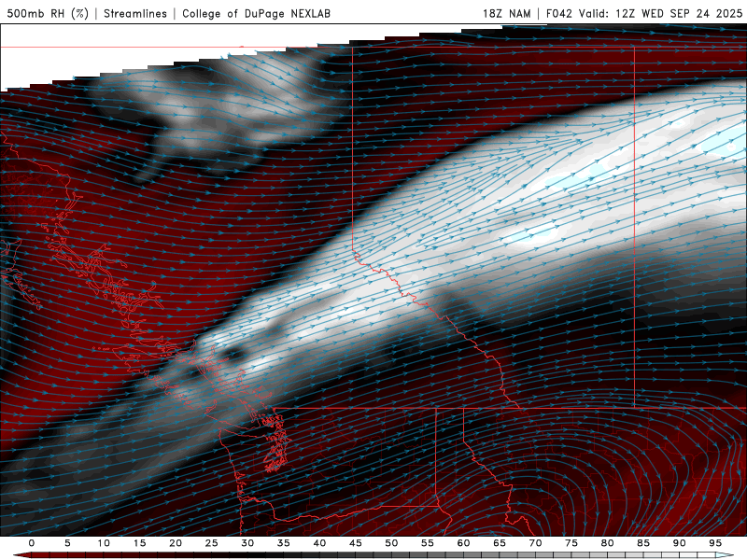Click the "75" label on the color scale

[x=571, y=543]
